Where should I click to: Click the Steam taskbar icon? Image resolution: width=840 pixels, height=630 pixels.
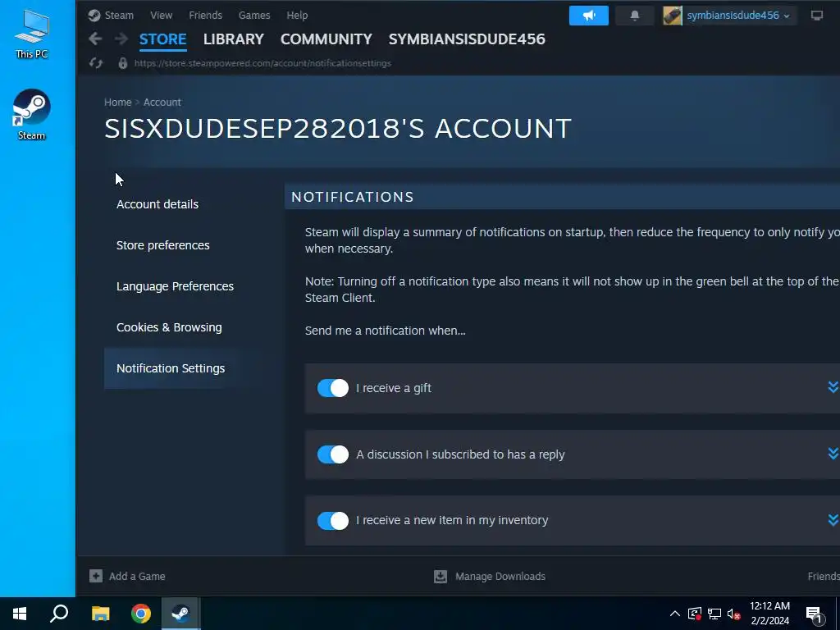coord(181,614)
